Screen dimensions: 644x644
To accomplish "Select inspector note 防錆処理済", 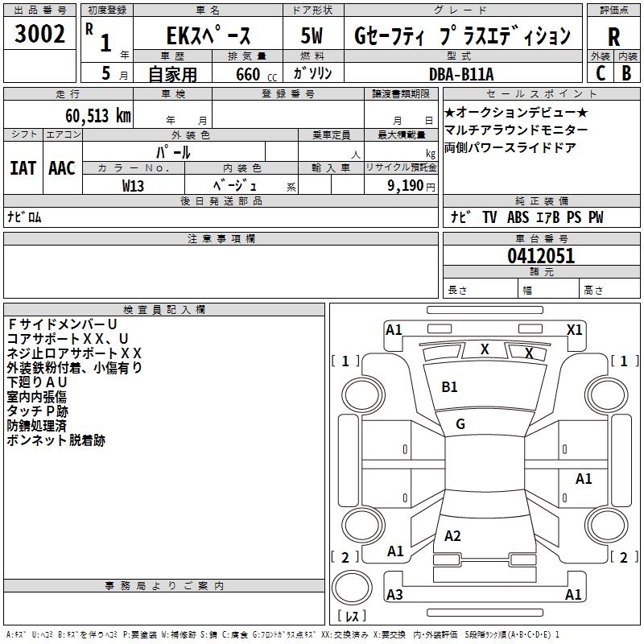I will pos(37,426).
